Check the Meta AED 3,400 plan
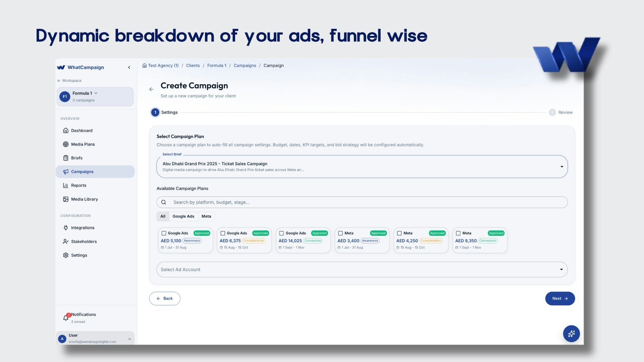This screenshot has width=644, height=362. click(340, 233)
